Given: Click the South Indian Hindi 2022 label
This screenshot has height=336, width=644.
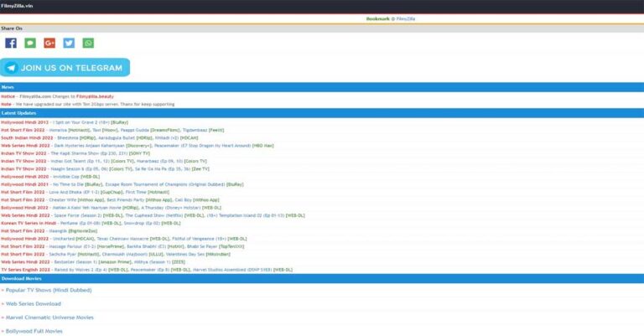Looking at the screenshot, I should (27, 138).
